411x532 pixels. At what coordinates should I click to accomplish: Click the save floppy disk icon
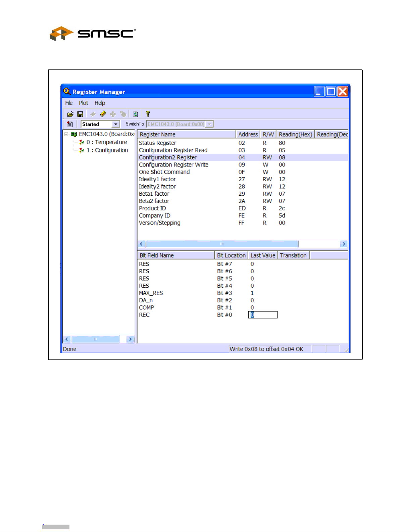pos(80,114)
